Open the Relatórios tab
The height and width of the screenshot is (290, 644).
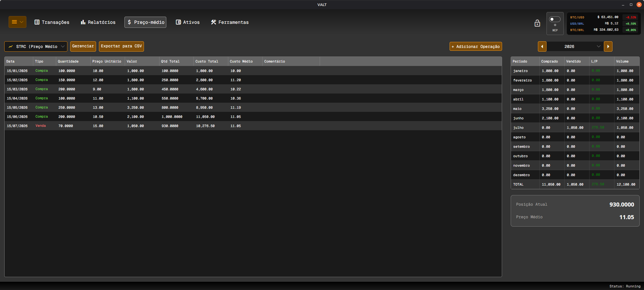pyautogui.click(x=98, y=22)
